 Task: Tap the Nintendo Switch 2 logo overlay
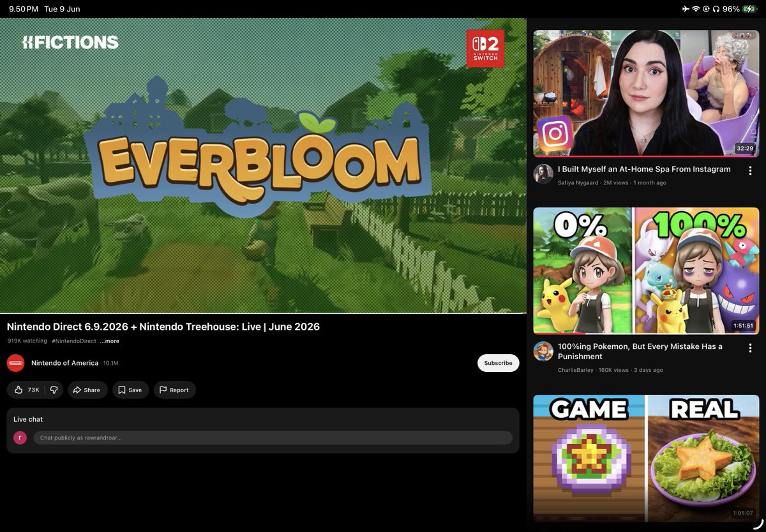485,48
